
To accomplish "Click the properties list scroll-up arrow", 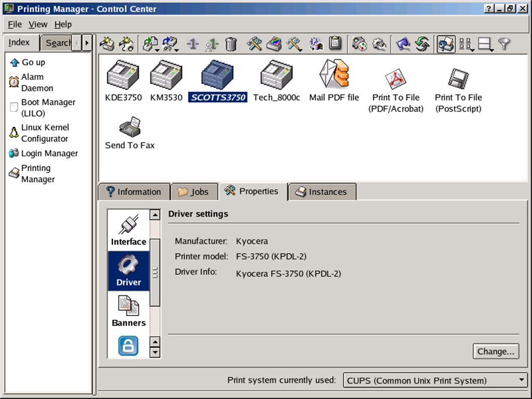I will [x=155, y=215].
